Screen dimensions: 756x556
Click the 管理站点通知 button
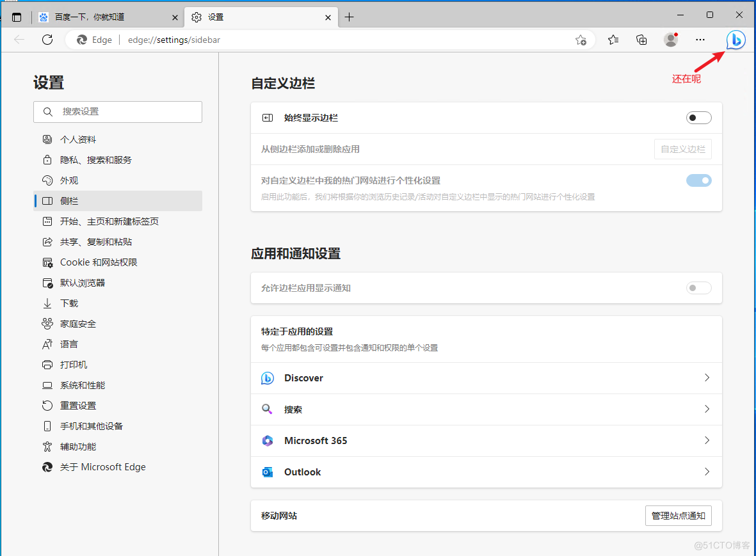click(x=678, y=516)
